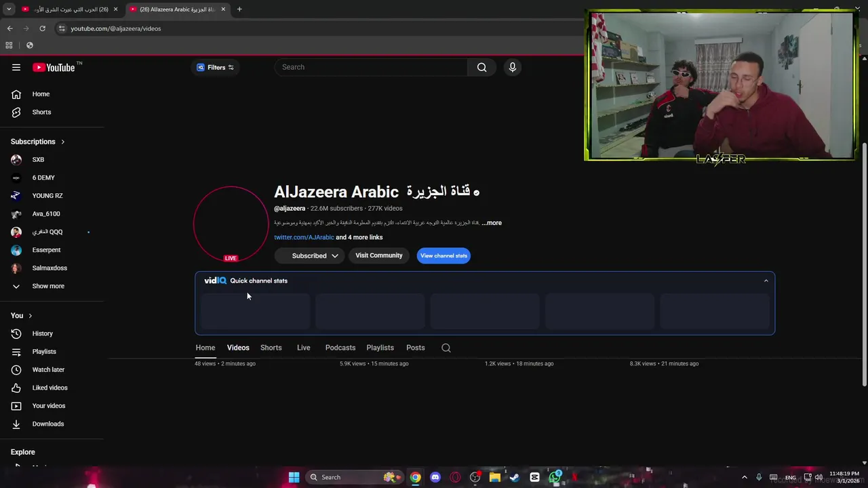This screenshot has height=488, width=868.
Task: Expand channel description with ...more
Action: coord(492,223)
